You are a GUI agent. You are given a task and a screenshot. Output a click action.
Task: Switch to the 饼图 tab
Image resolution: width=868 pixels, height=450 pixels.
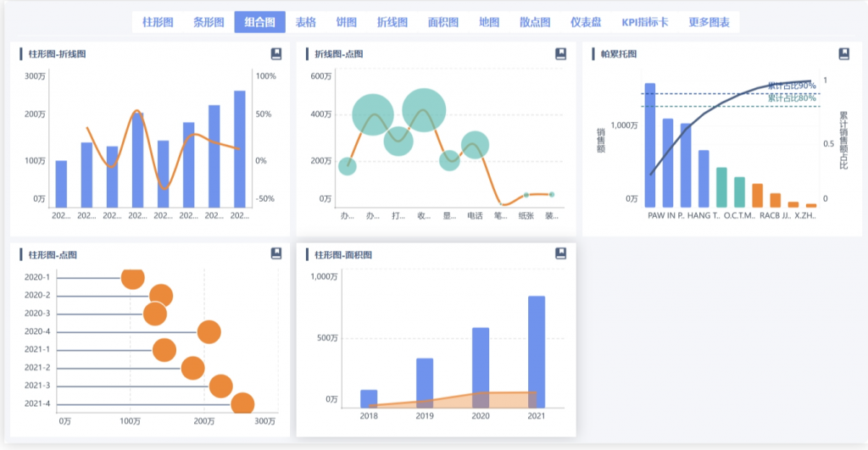[x=346, y=22]
